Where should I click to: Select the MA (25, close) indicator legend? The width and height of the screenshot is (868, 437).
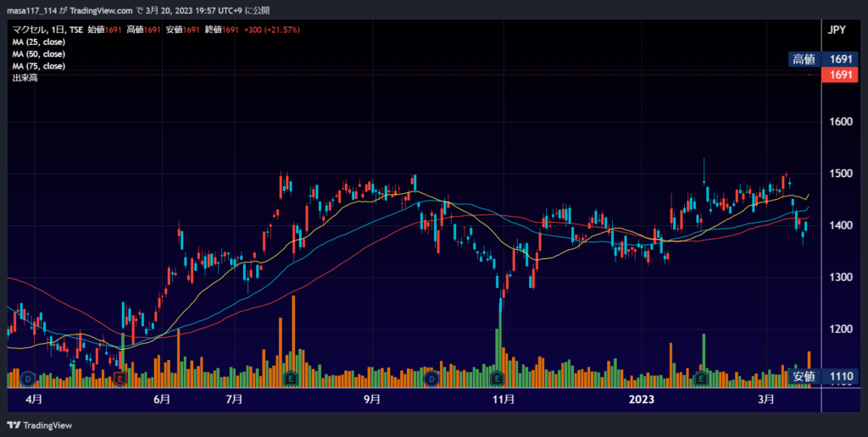[x=39, y=42]
